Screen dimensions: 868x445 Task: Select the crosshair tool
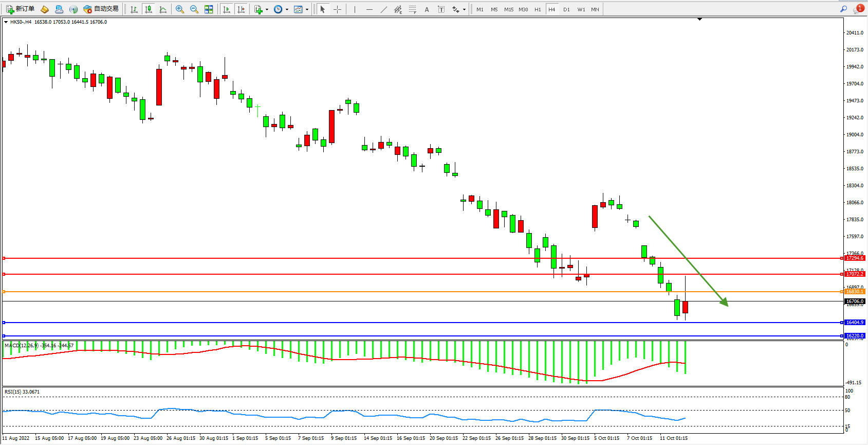337,9
